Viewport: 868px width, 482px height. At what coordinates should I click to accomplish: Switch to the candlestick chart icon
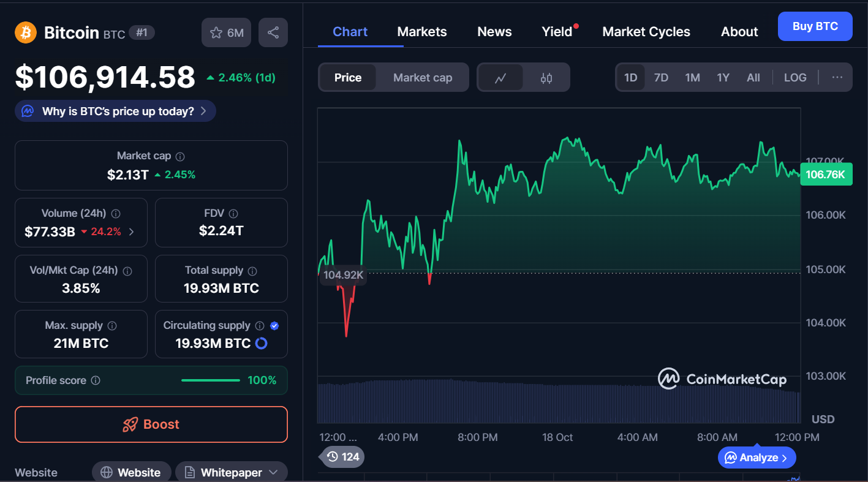546,78
